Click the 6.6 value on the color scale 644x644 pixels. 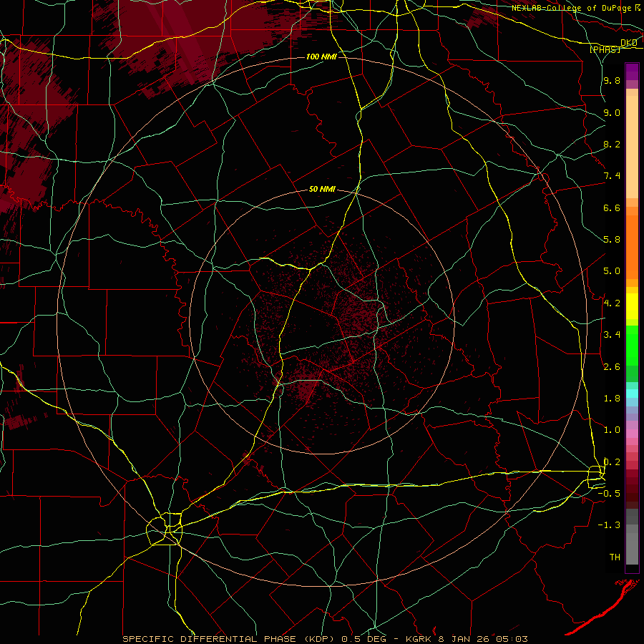612,208
